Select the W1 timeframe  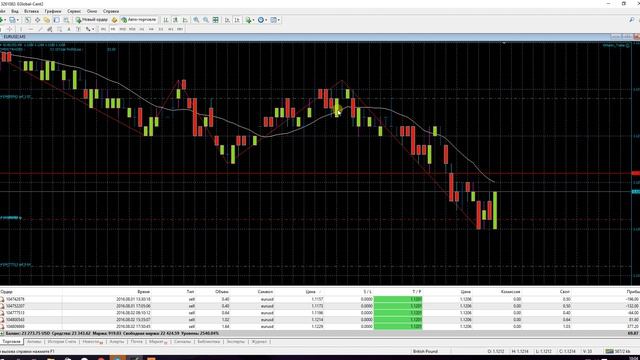(171, 29)
